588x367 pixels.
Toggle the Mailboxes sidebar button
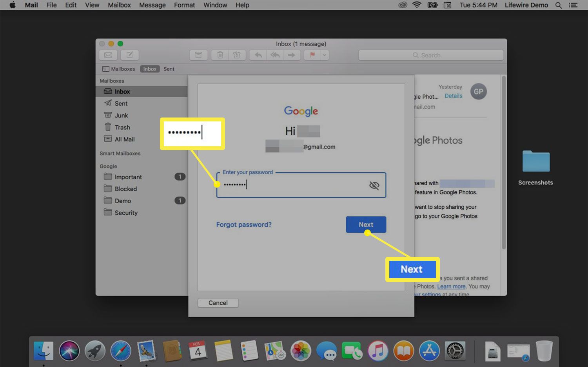(118, 69)
